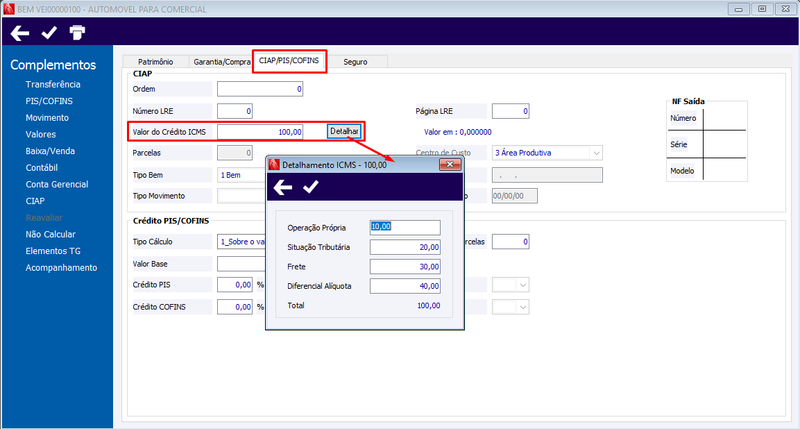Open Conta Gerencial in sidebar

(57, 185)
